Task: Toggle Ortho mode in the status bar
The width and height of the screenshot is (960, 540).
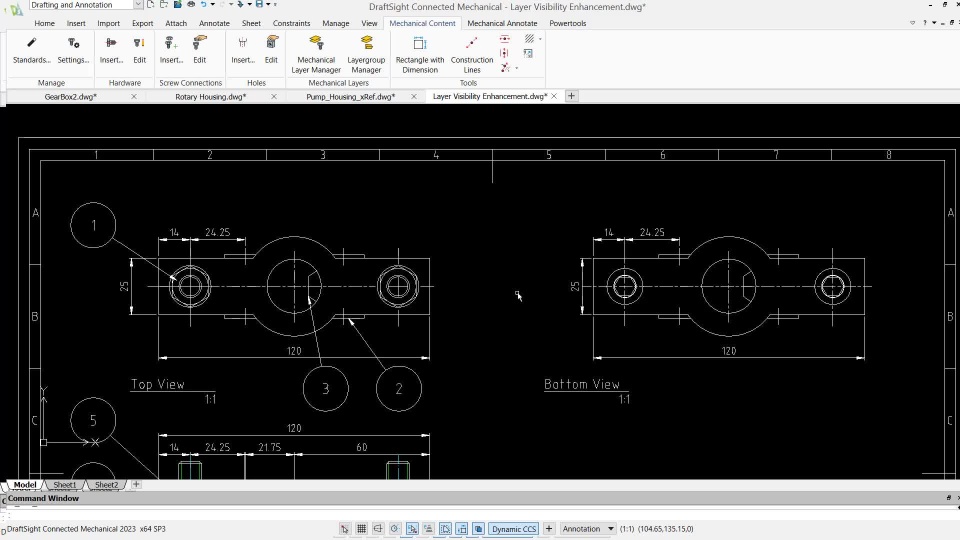Action: (378, 528)
